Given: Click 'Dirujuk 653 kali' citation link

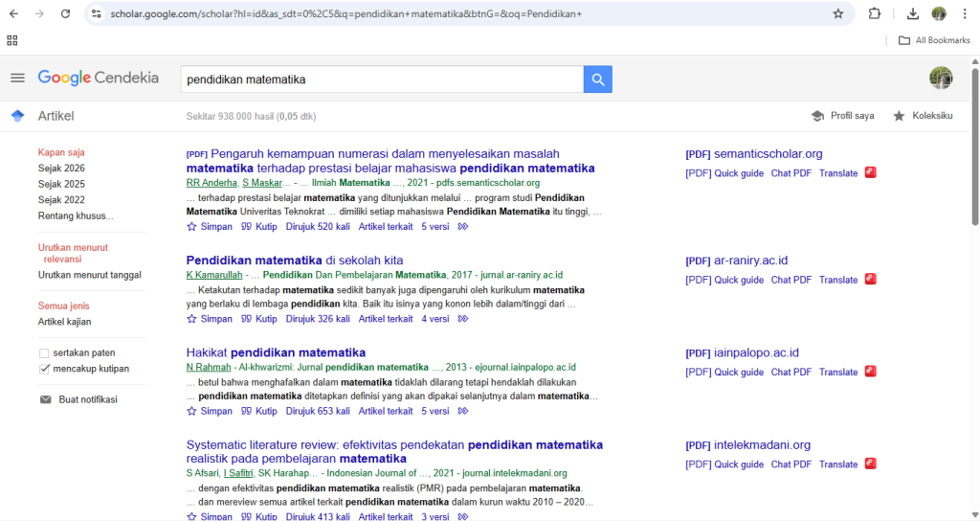Looking at the screenshot, I should pos(318,411).
